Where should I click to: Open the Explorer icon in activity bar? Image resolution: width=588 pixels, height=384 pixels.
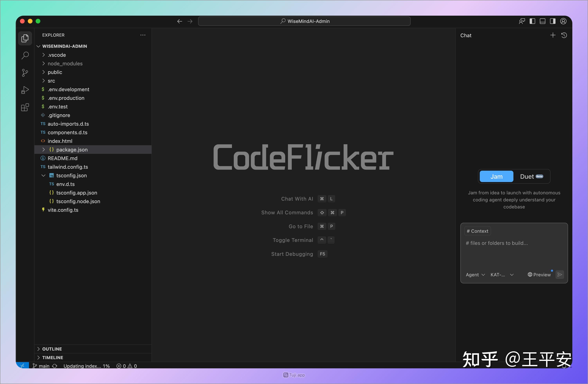coord(25,38)
